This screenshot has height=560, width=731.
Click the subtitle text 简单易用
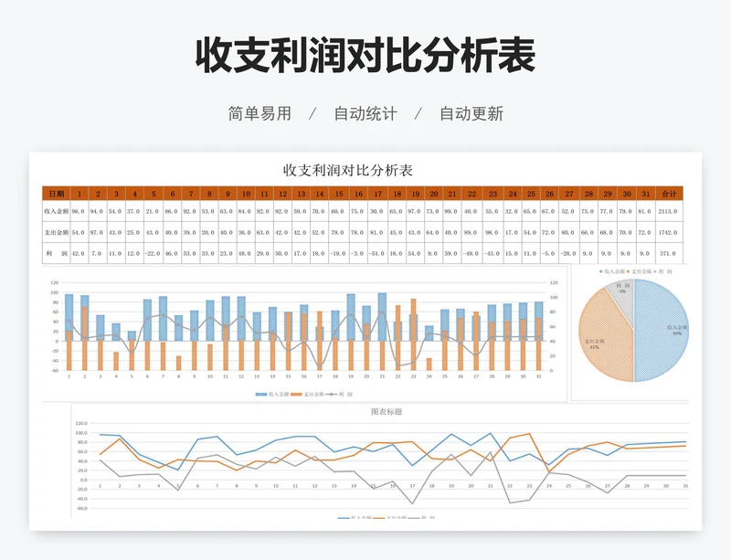pos(260,114)
